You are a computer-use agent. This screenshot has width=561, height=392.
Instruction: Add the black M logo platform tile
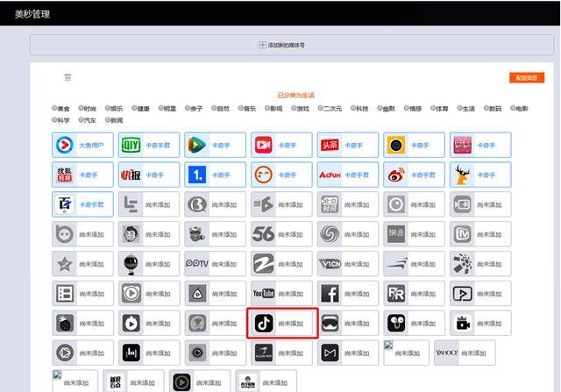pos(348,353)
